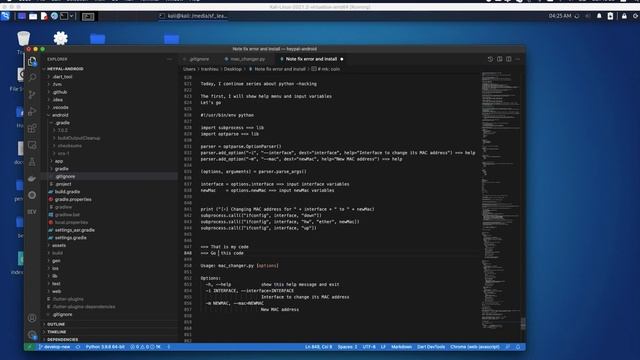Split the editor to the right
The height and width of the screenshot is (360, 640).
click(509, 59)
